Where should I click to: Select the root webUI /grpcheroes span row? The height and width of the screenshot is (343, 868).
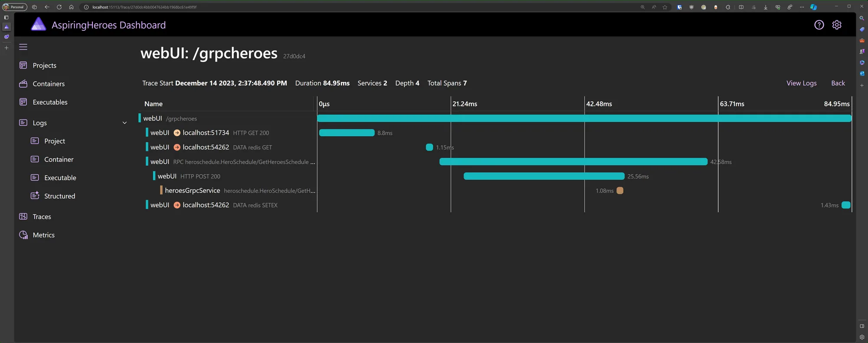(x=495, y=118)
